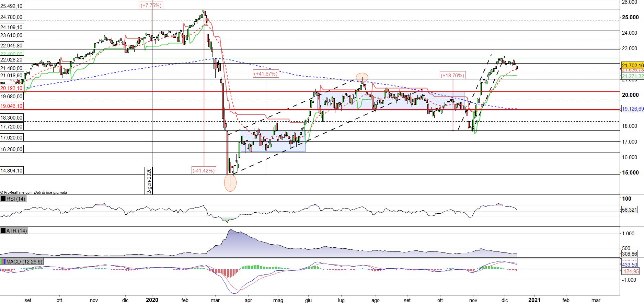Click the (+41,67%) percentage annotation
Screen dimensions: 644x303
266,74
